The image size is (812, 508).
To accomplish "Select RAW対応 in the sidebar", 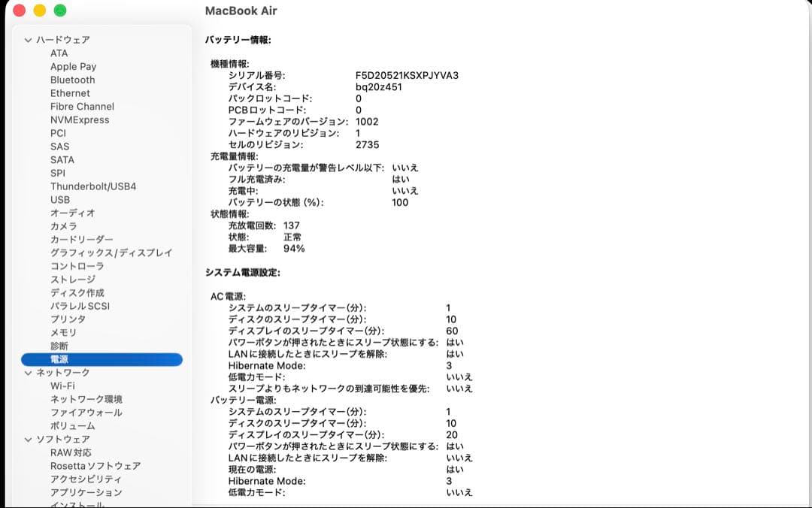I will coord(71,452).
